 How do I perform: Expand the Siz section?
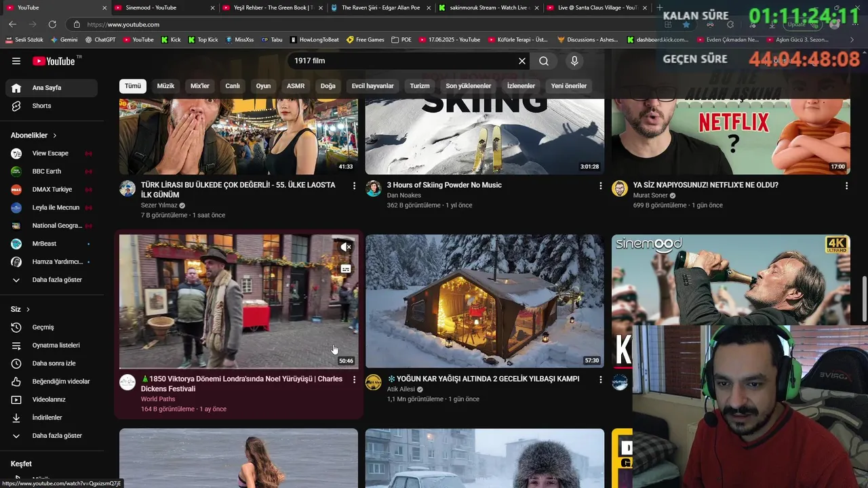point(20,309)
